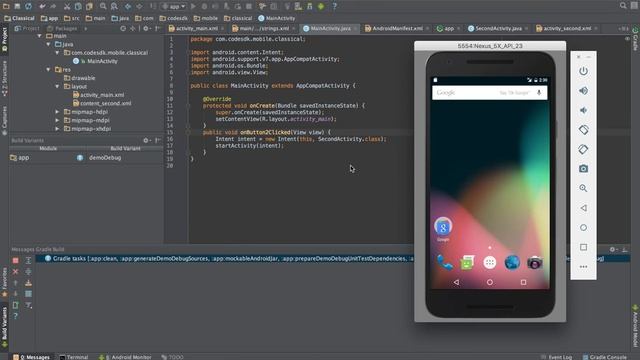
Task: Collapse the main folder in project tree
Action: [x=40, y=36]
